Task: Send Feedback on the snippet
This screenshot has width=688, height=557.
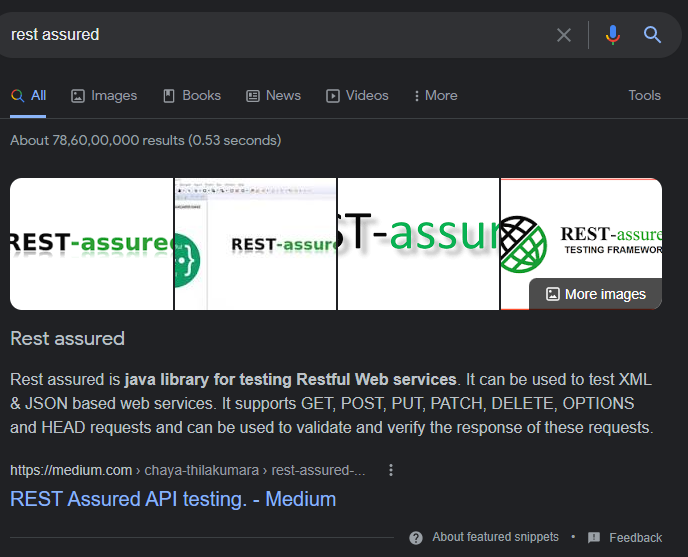Action: click(635, 538)
